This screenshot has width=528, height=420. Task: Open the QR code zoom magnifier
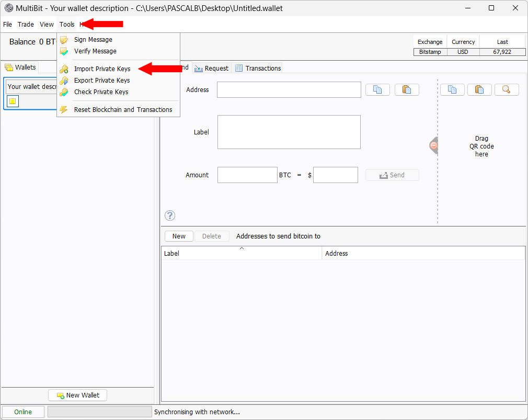point(506,89)
